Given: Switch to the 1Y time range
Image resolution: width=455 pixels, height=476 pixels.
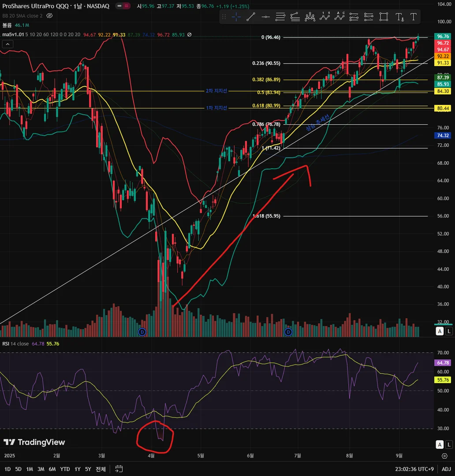Looking at the screenshot, I should (x=78, y=469).
